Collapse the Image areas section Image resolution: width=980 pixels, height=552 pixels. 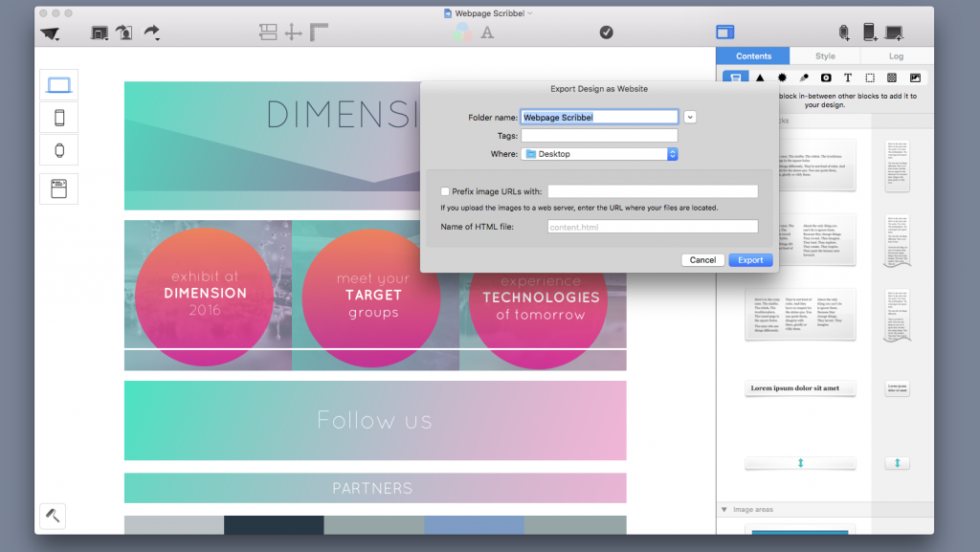tap(725, 510)
